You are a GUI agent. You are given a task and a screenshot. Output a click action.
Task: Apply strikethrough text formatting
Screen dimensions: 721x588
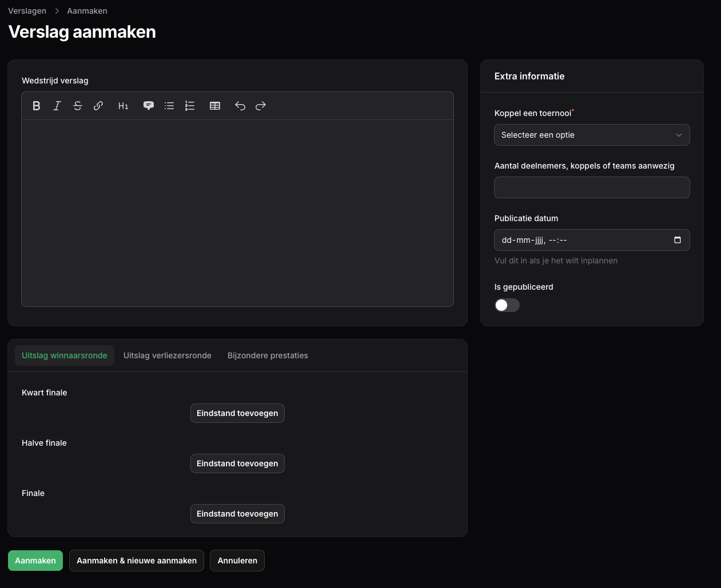pos(78,106)
